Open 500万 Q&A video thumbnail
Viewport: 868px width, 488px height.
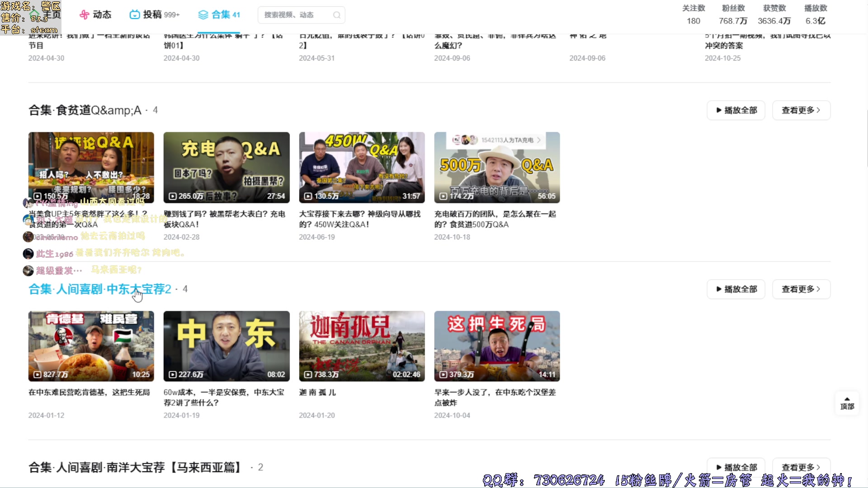coord(497,167)
